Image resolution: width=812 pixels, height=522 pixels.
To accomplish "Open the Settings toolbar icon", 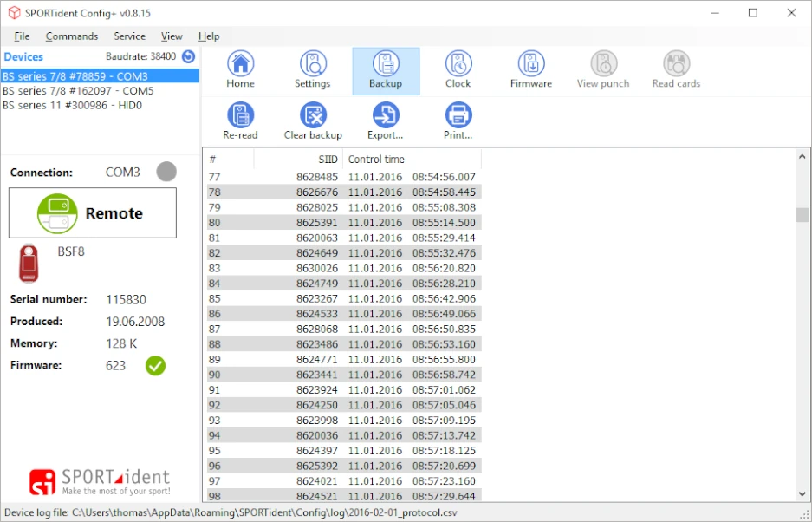I will (x=313, y=70).
